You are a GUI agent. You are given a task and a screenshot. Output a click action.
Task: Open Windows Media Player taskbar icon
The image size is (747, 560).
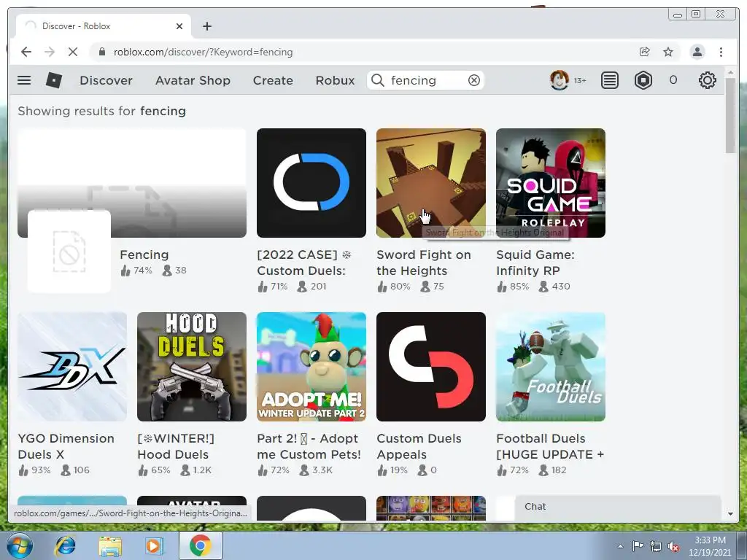(154, 545)
